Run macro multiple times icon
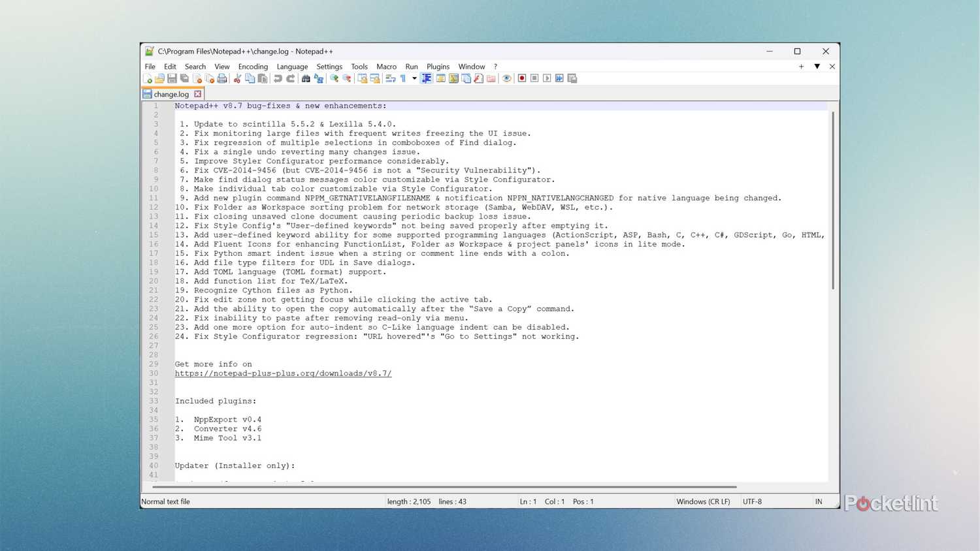The height and width of the screenshot is (551, 980). pyautogui.click(x=559, y=78)
